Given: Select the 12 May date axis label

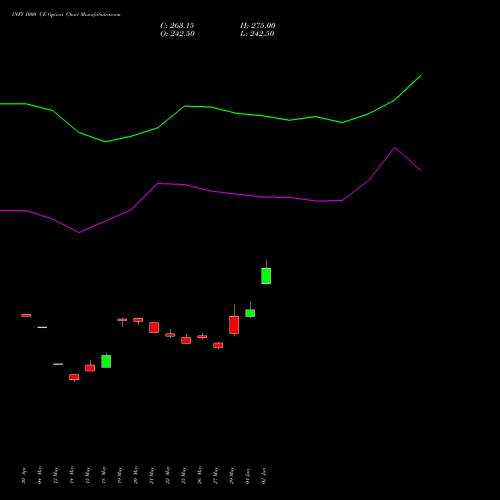Looking at the screenshot, I should (x=55, y=475).
